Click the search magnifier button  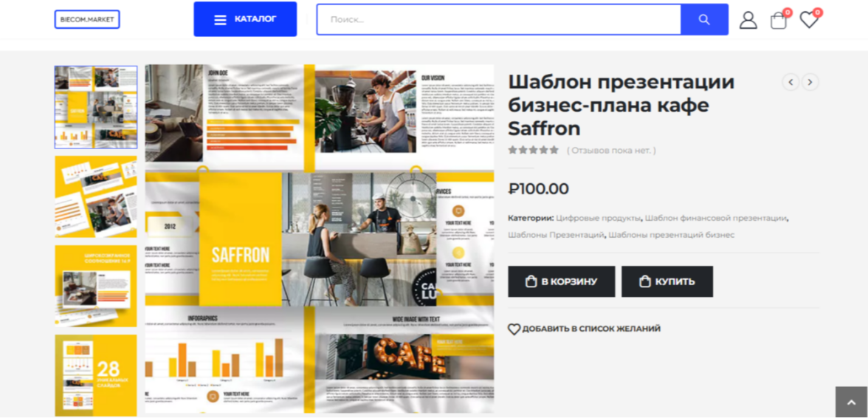click(704, 19)
